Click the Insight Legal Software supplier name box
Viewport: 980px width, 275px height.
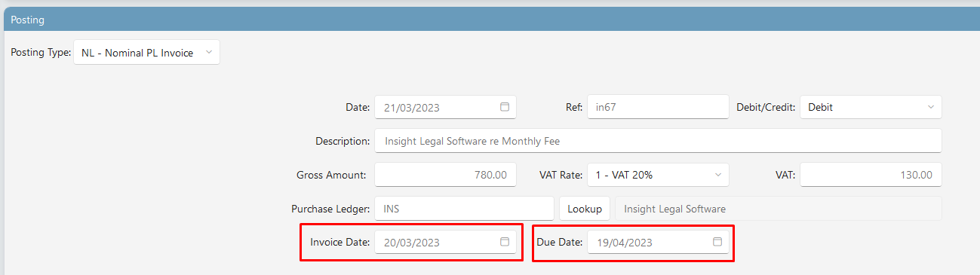[779, 209]
